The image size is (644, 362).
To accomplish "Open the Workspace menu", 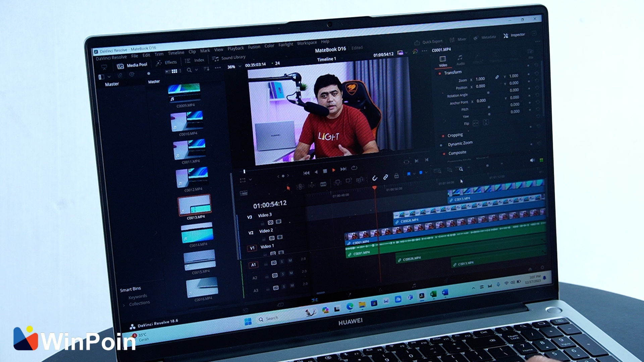I will point(307,43).
